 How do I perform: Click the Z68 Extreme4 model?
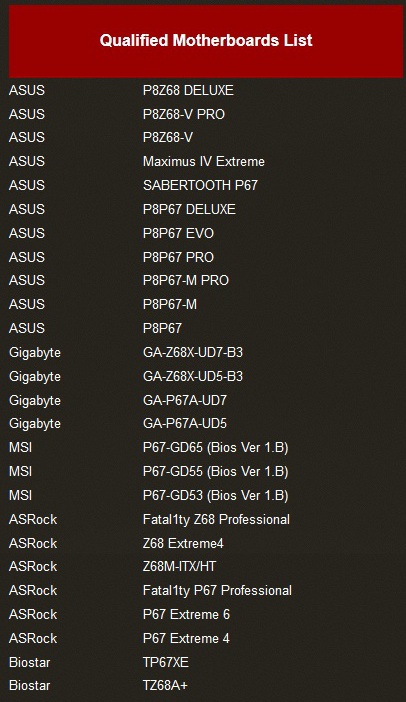[x=183, y=544]
